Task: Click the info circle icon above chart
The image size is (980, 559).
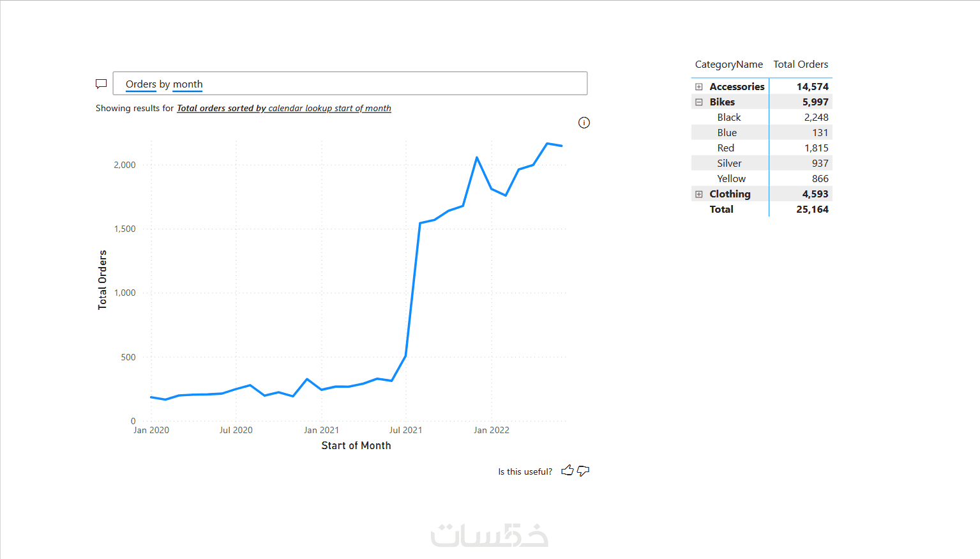Action: pyautogui.click(x=584, y=123)
